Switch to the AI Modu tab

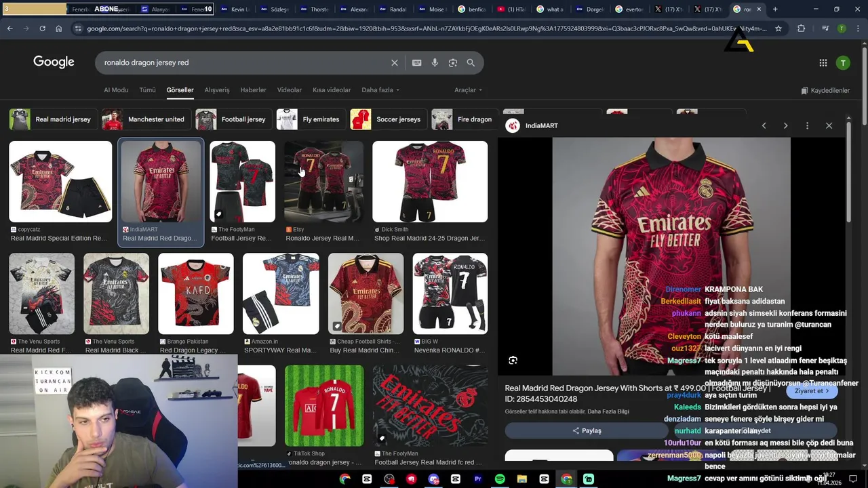coord(116,90)
